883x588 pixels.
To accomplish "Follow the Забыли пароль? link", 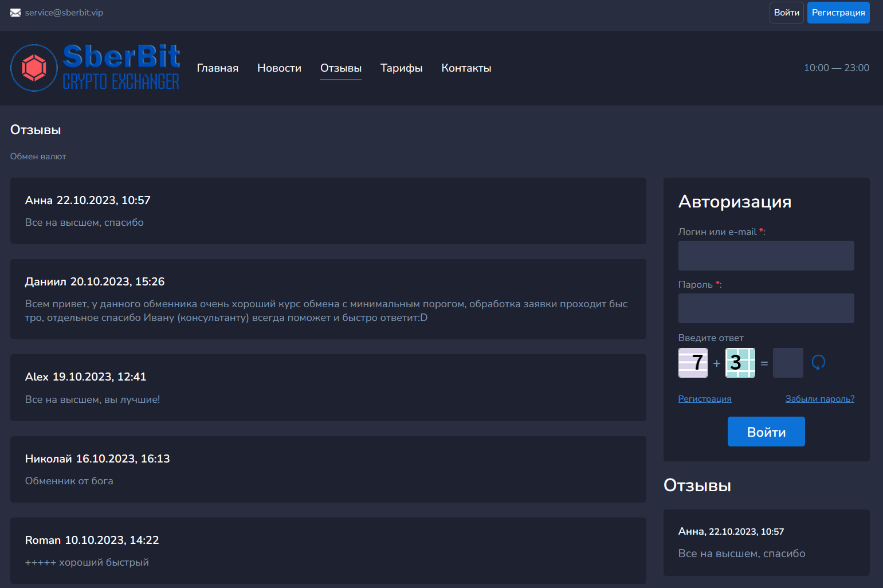I will (820, 399).
